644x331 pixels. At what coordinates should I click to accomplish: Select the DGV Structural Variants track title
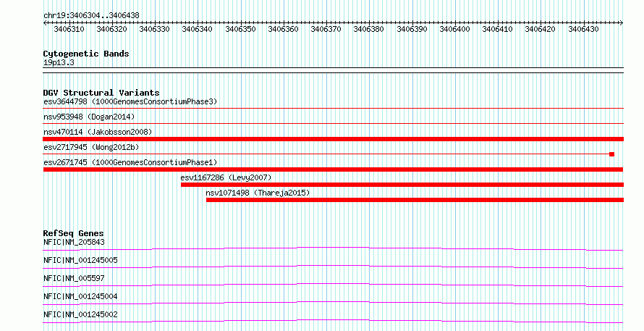pyautogui.click(x=101, y=93)
